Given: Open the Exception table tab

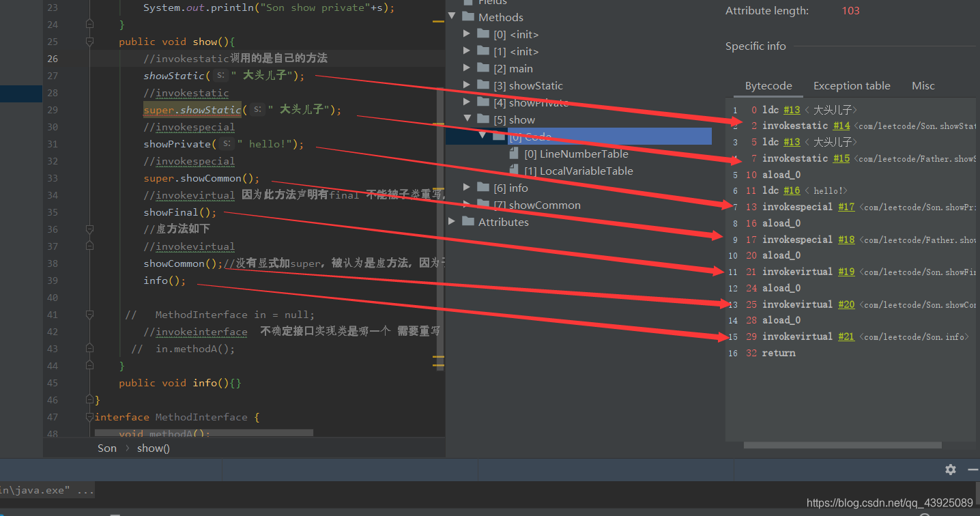Looking at the screenshot, I should [852, 86].
